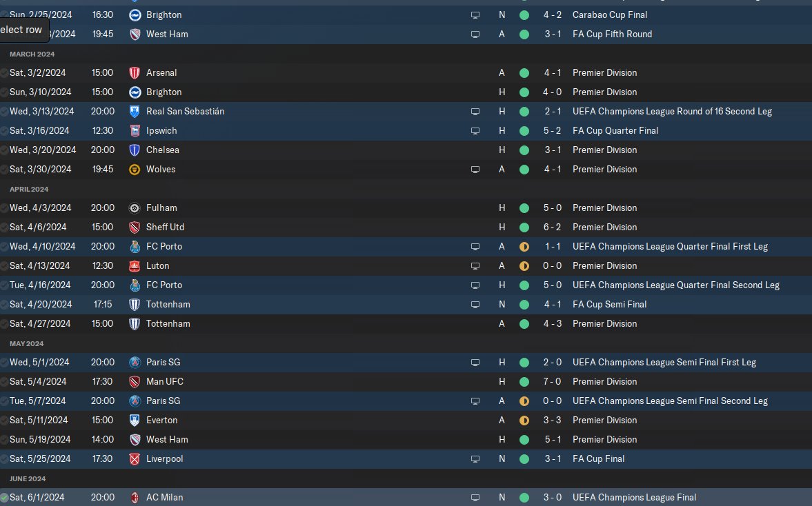Toggle the checked selector for AC Milan row

(4, 498)
